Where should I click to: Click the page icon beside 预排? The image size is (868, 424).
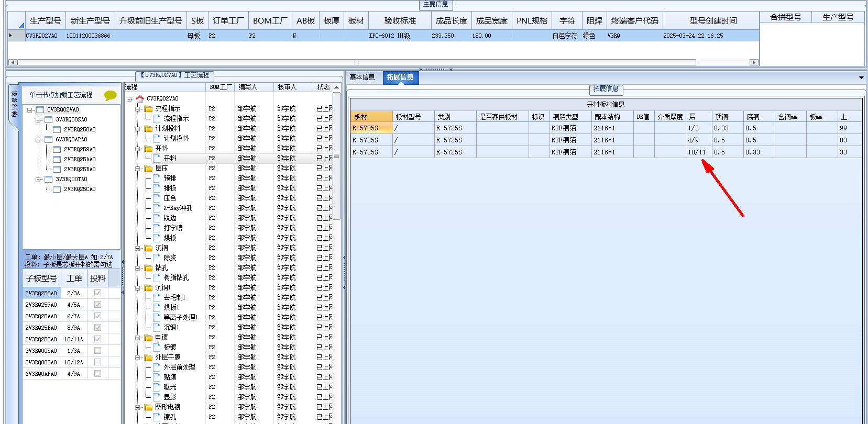[x=157, y=178]
